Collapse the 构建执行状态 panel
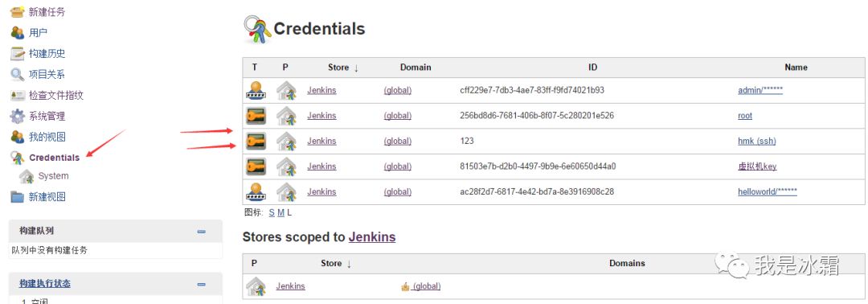This screenshot has width=868, height=304. point(202,284)
